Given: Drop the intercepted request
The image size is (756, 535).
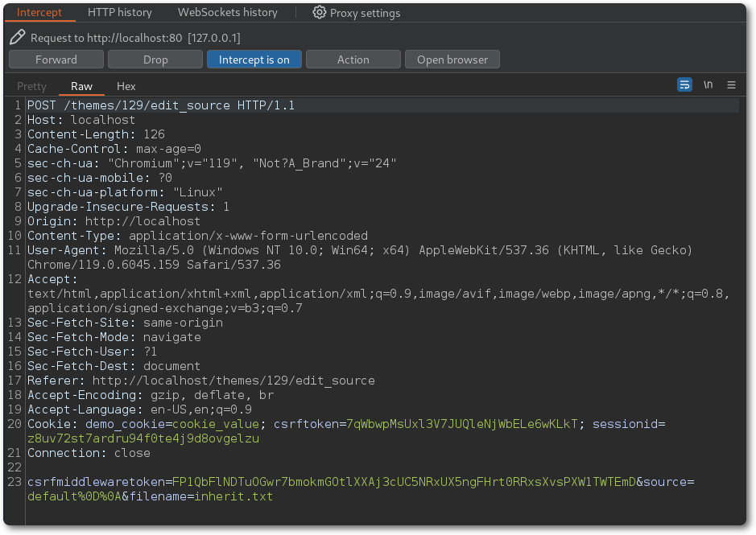Looking at the screenshot, I should [155, 60].
